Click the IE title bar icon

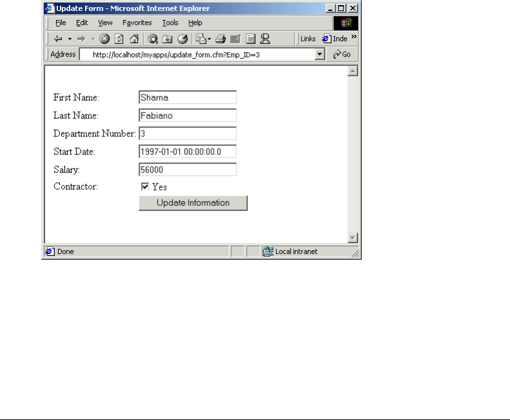pos(50,8)
